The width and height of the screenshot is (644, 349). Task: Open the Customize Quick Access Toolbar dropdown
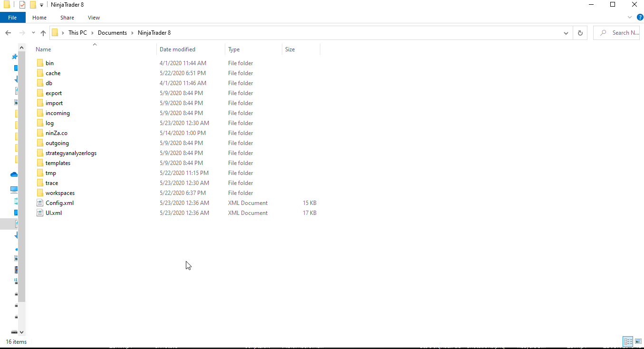[42, 5]
